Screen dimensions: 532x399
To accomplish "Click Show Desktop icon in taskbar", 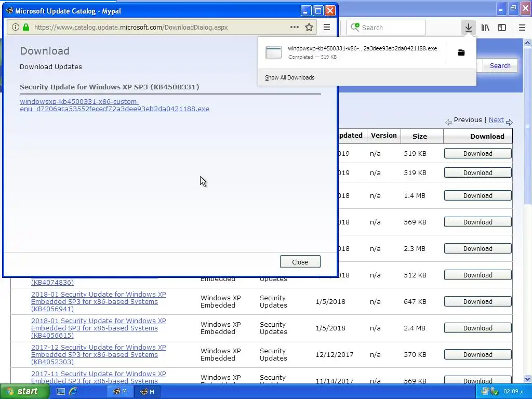I will pos(61,392).
